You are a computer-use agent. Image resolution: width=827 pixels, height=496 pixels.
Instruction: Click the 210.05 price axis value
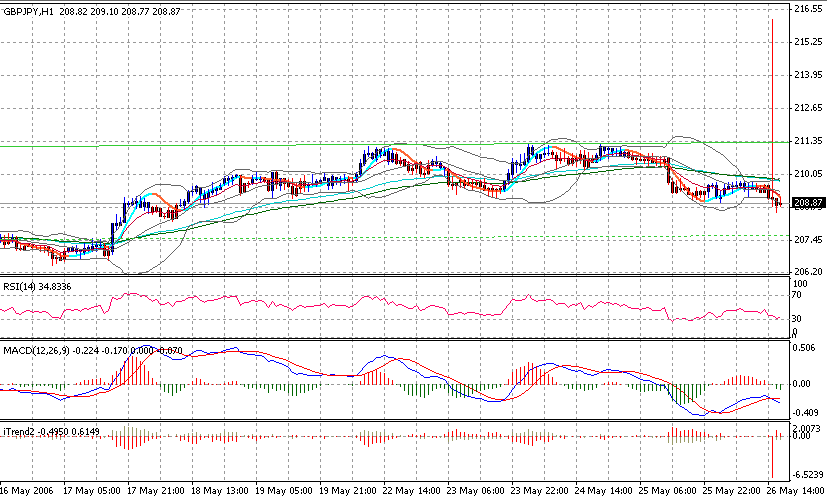(x=808, y=174)
